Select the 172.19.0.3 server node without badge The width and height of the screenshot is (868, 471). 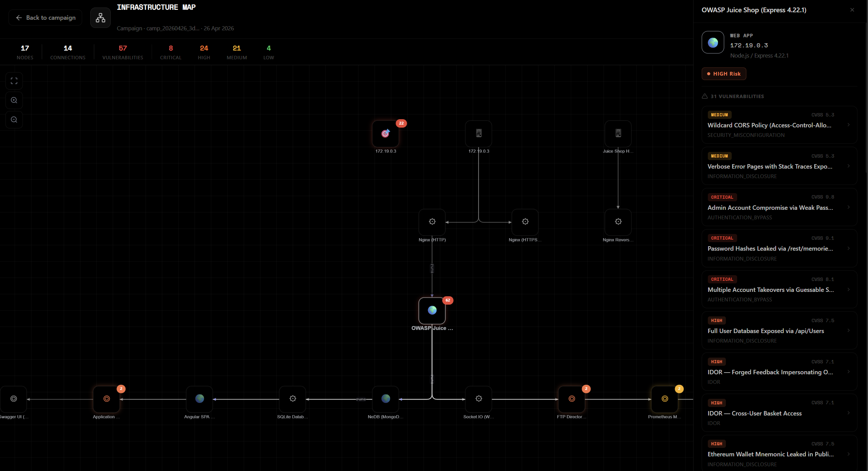(478, 134)
